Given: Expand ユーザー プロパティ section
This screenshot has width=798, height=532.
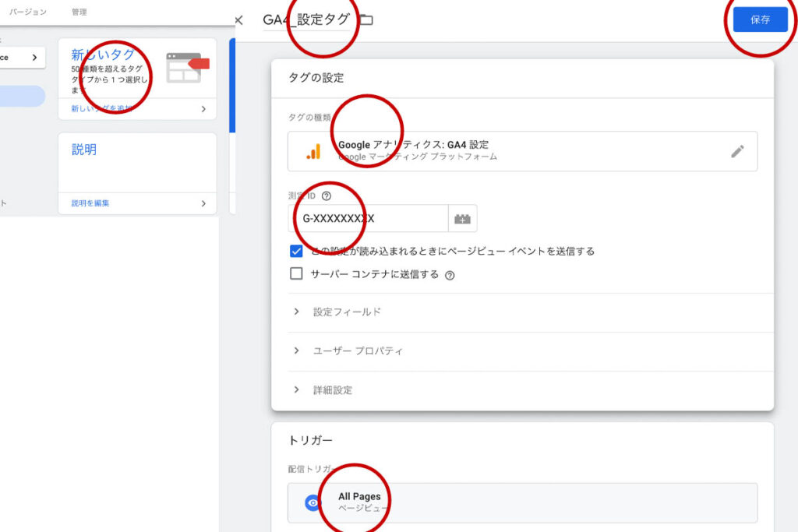Looking at the screenshot, I should [x=530, y=351].
